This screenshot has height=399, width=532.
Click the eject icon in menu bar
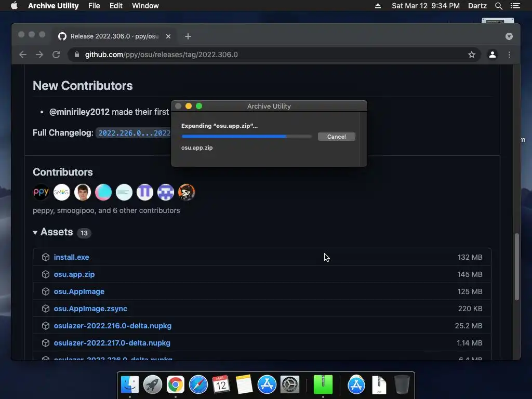[378, 6]
